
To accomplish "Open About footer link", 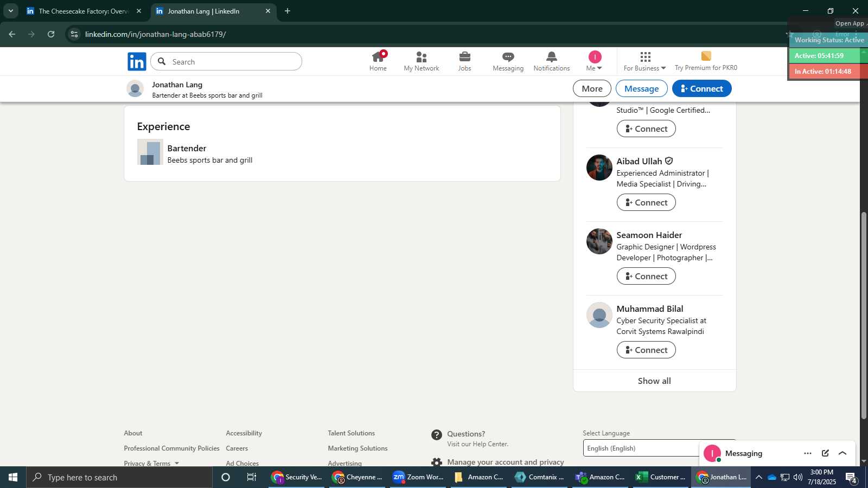I will (x=133, y=433).
